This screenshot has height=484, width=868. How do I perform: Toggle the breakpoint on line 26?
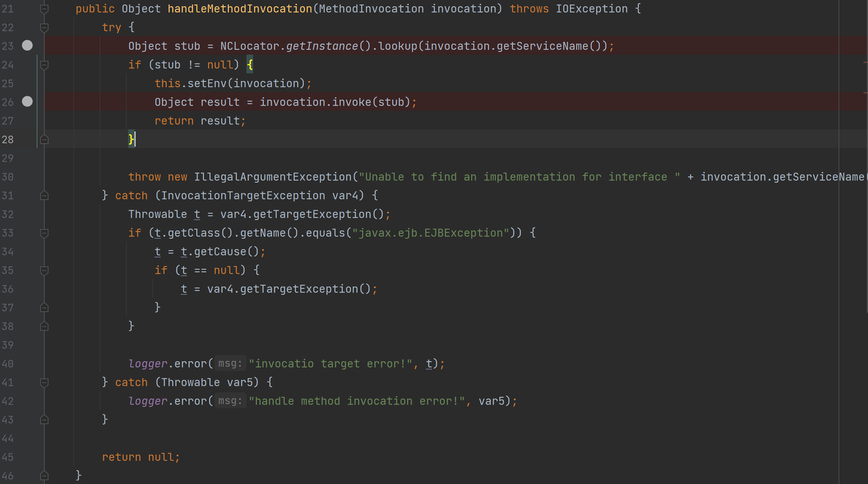click(27, 101)
